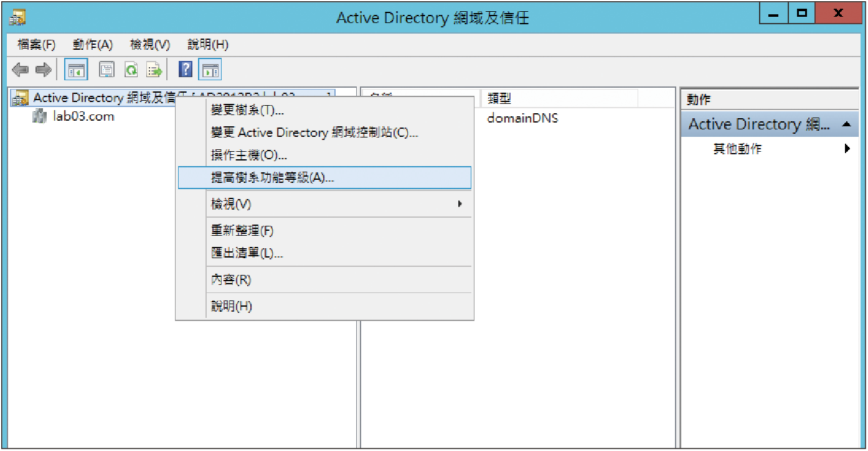Toggle the show/hide Action pane icon

pos(210,70)
